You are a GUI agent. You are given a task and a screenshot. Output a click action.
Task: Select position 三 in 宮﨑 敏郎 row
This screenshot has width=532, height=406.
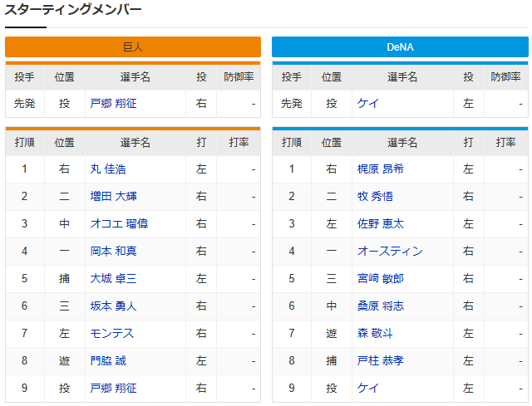(x=331, y=279)
